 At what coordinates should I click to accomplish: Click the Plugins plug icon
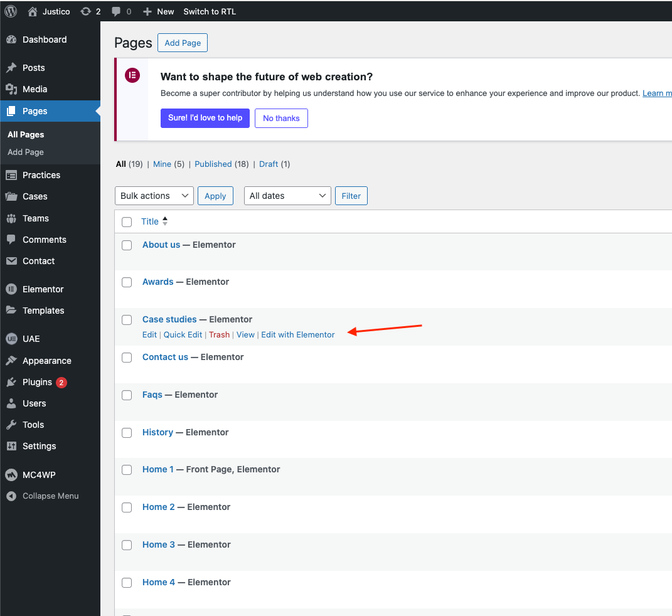coord(11,382)
